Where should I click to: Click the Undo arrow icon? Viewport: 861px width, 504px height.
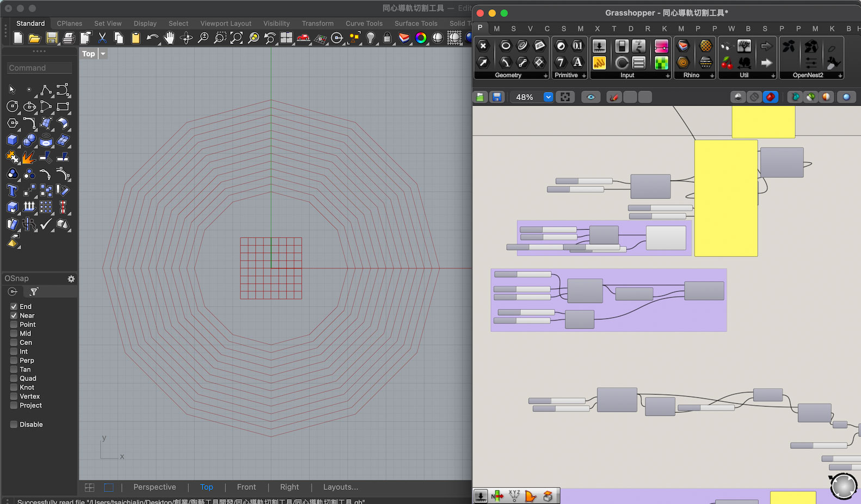[x=152, y=38]
